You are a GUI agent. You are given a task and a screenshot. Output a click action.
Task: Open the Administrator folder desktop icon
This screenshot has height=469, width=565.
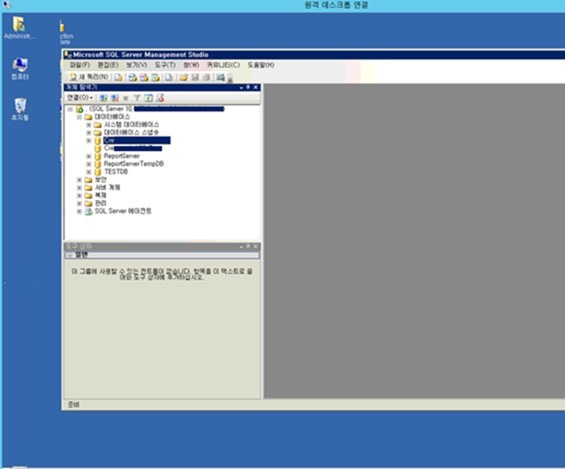point(19,28)
